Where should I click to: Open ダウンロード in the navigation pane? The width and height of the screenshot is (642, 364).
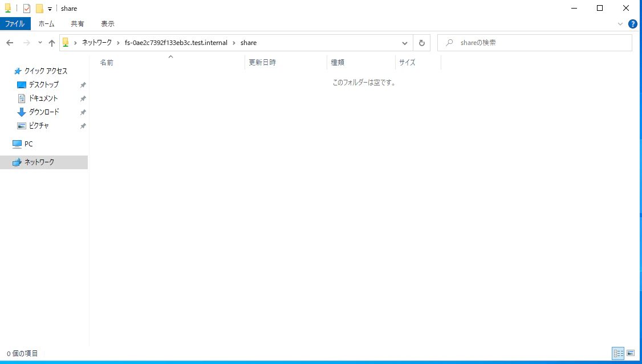(44, 112)
